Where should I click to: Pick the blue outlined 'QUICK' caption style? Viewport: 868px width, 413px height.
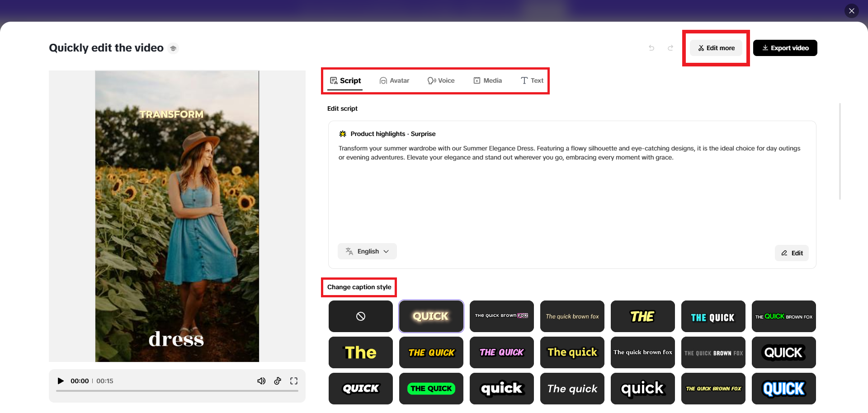point(784,389)
